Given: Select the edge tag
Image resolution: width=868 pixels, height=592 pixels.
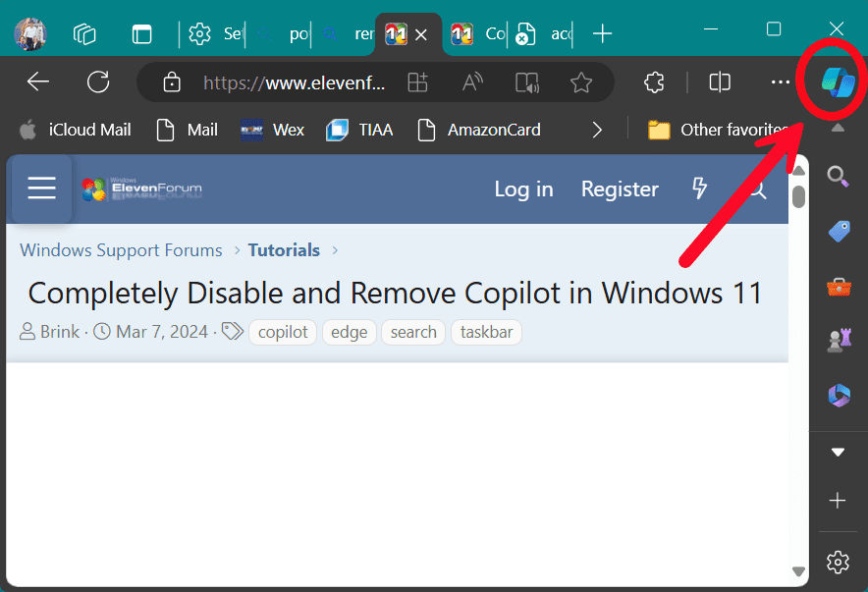Looking at the screenshot, I should pos(350,332).
